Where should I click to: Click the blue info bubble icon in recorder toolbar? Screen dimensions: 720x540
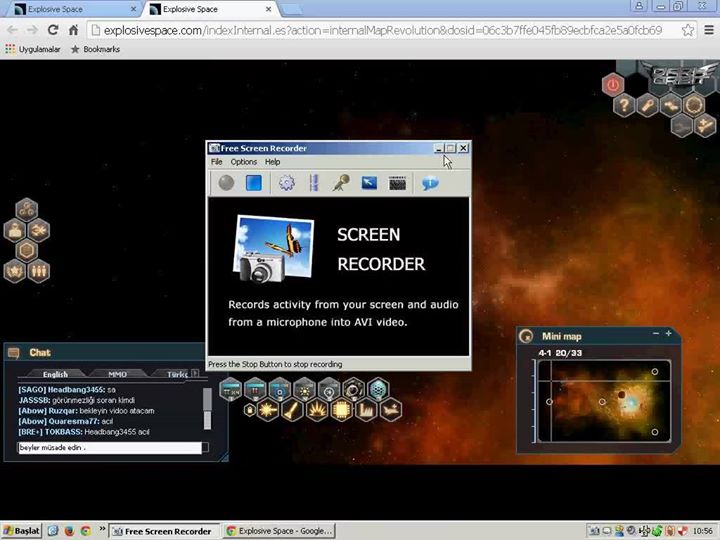pyautogui.click(x=430, y=183)
